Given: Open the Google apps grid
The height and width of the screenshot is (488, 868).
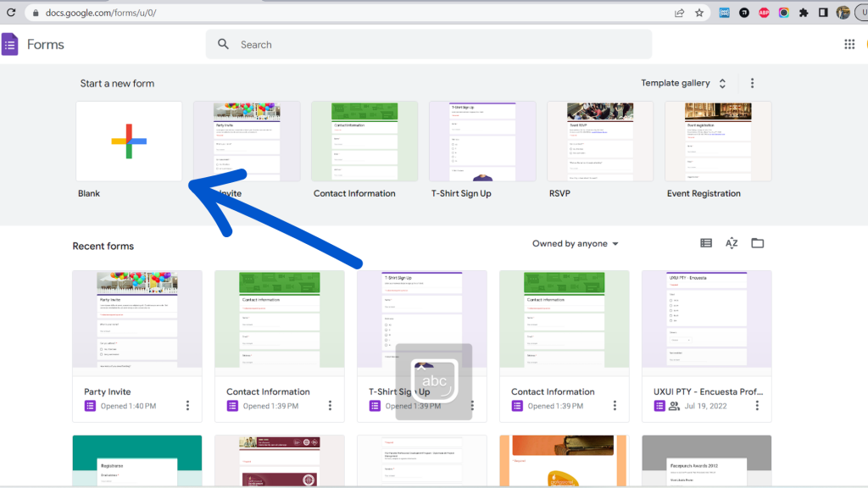Looking at the screenshot, I should tap(849, 44).
